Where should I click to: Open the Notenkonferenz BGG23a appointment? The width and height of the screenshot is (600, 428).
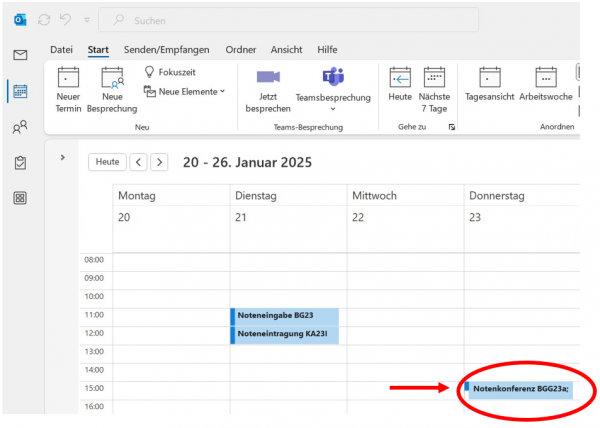[519, 388]
